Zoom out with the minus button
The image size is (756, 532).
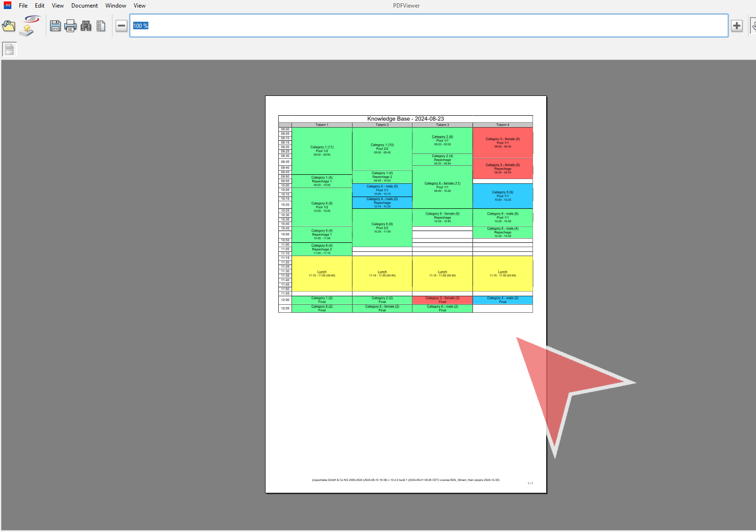click(x=121, y=26)
